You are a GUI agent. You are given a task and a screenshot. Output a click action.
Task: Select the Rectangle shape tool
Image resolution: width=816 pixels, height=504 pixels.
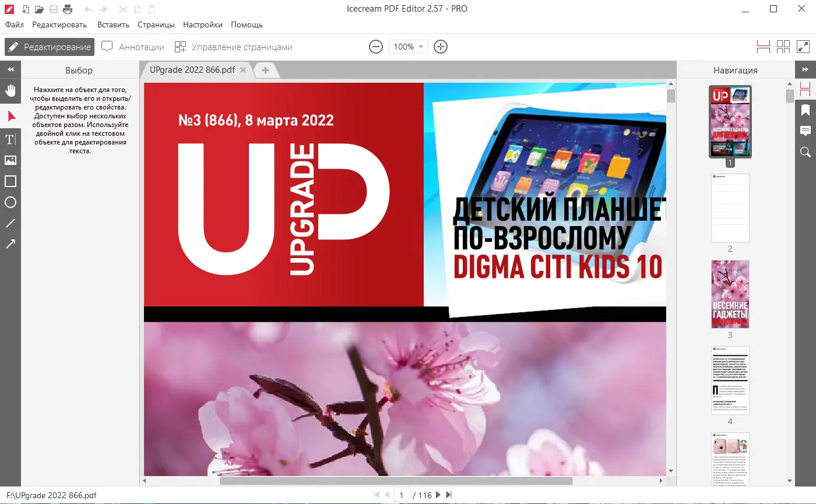(10, 181)
